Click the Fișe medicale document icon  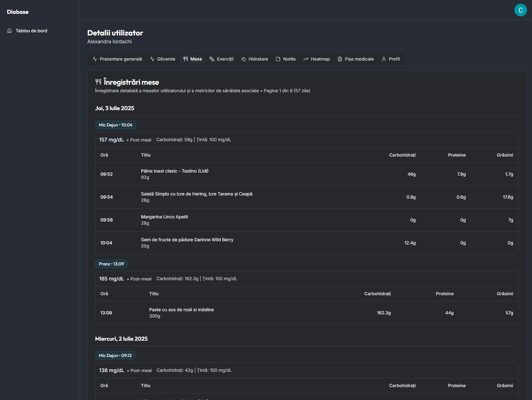click(x=340, y=59)
